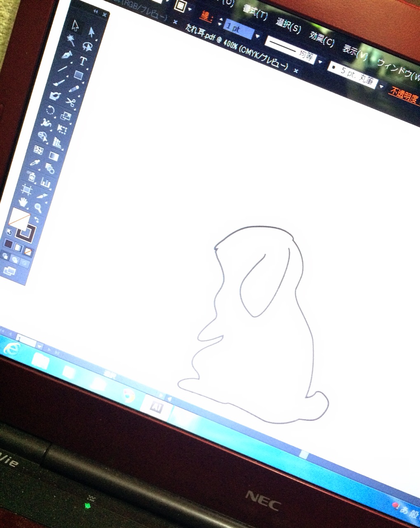Screen dimensions: 420x528
Task: Open the stroke weight 1 pt dropdown
Action: click(258, 37)
